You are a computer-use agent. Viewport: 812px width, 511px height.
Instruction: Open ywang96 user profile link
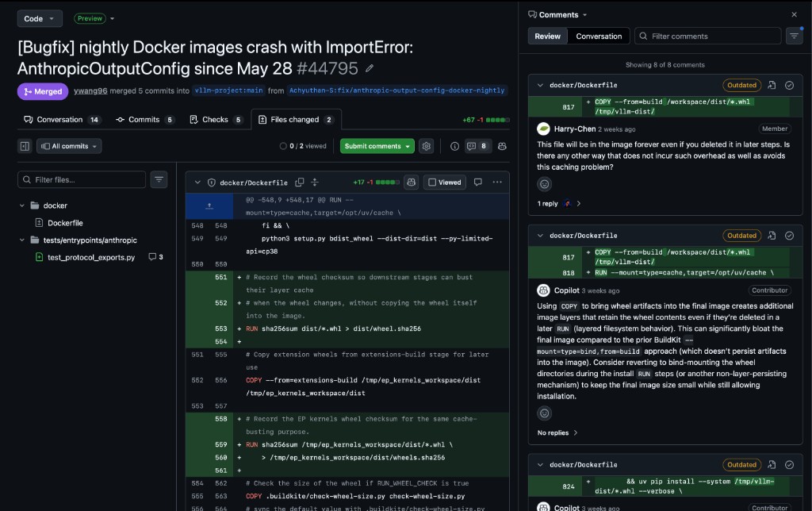coord(90,90)
